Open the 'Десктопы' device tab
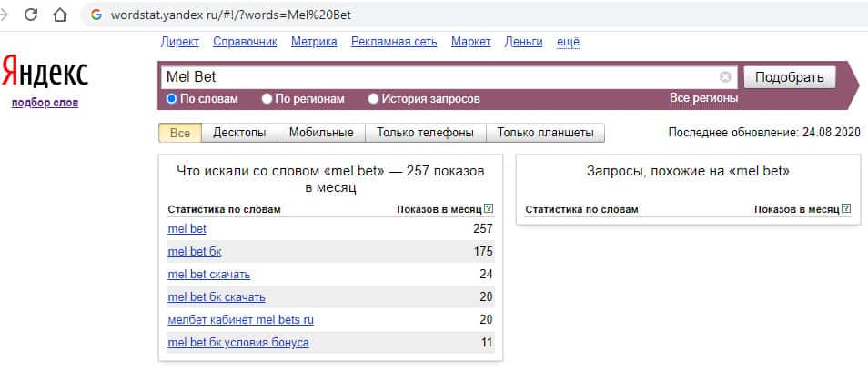This screenshot has width=868, height=371. click(x=239, y=133)
